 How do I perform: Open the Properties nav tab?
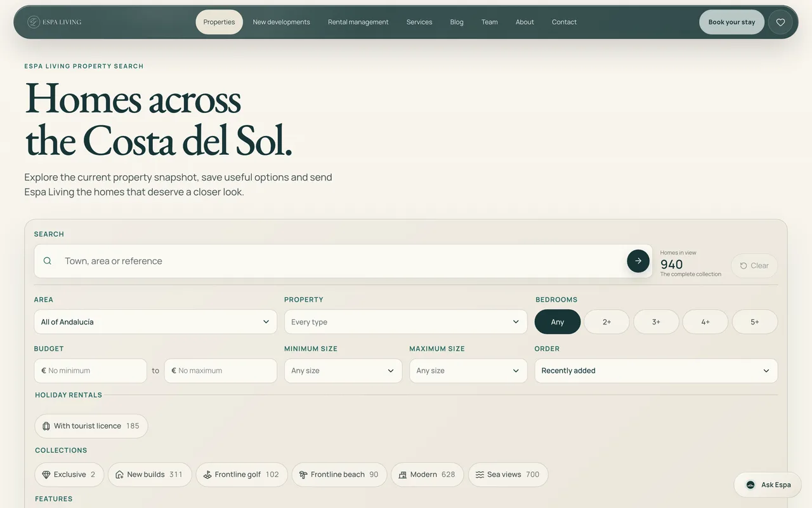point(219,22)
